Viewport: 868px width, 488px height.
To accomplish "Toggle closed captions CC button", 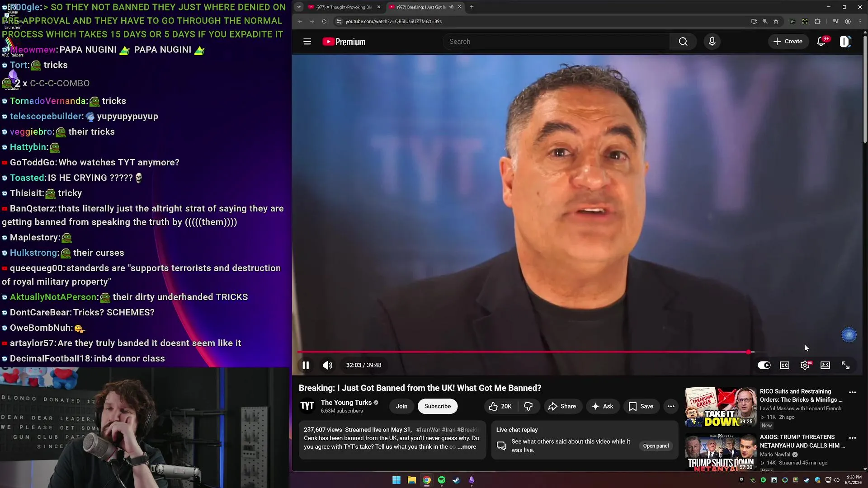I will click(x=784, y=365).
